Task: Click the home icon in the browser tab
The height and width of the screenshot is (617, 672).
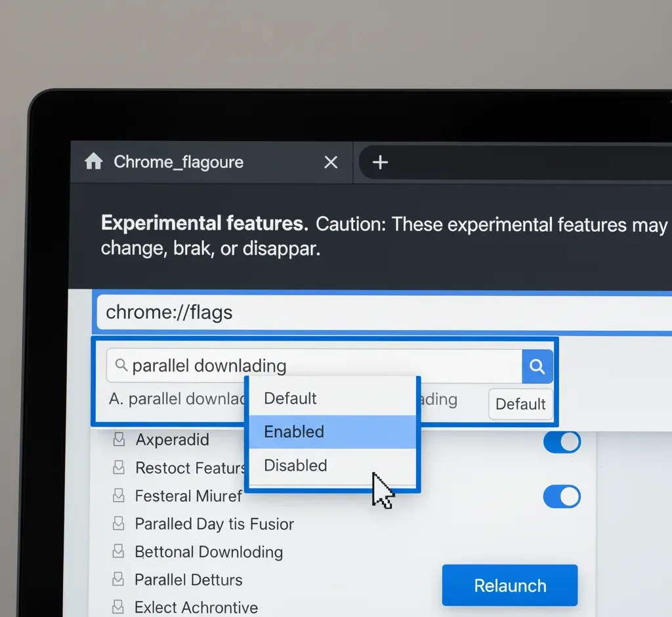Action: click(94, 161)
